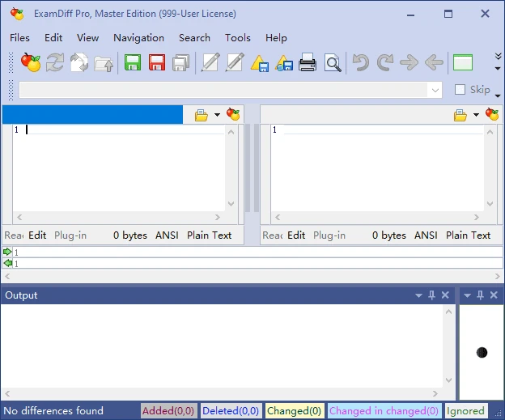Click Plain Text label under right pane
Viewport: 505px width, 420px height.
coord(468,235)
